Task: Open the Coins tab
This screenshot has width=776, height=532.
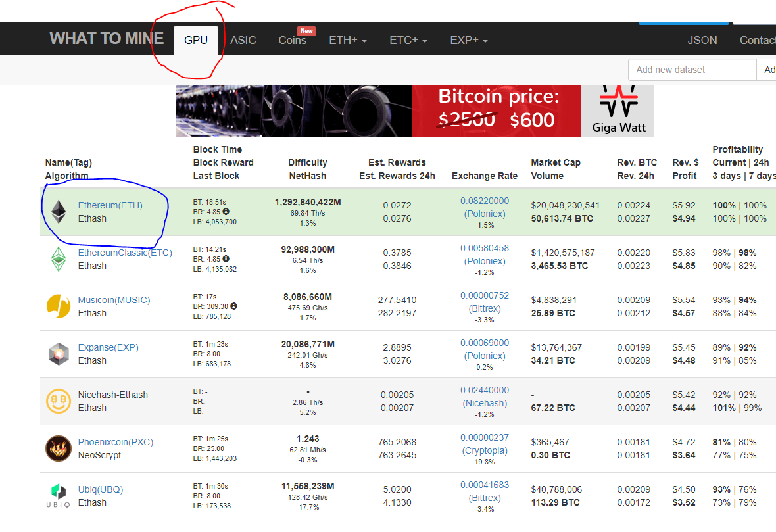Action: tap(293, 40)
